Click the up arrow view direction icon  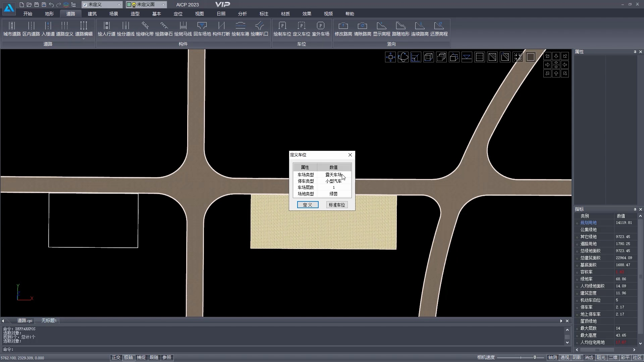pyautogui.click(x=556, y=73)
